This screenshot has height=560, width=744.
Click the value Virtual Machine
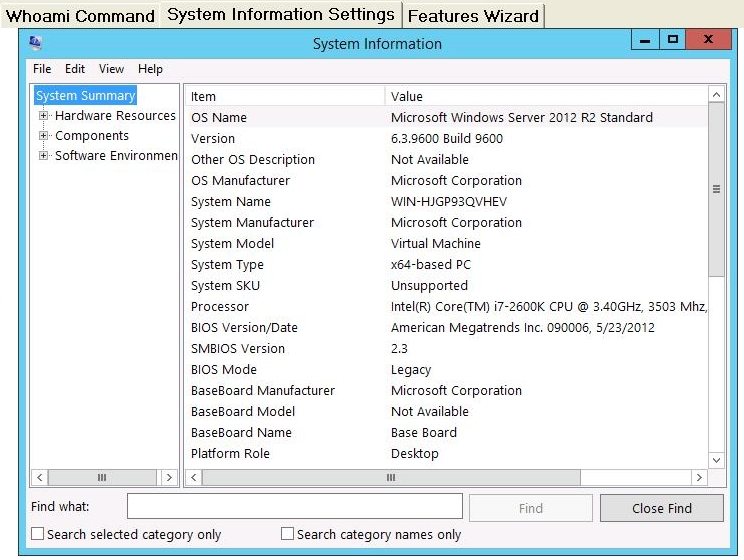(x=436, y=243)
